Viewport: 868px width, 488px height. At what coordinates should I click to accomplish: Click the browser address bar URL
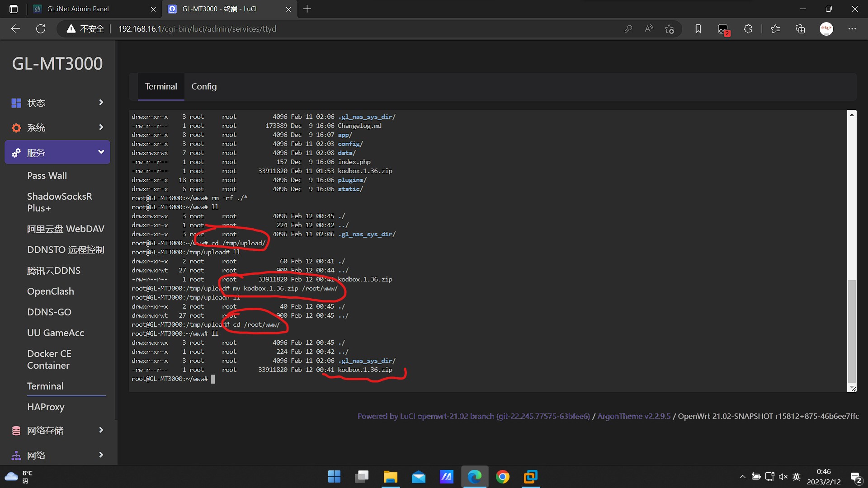(197, 29)
